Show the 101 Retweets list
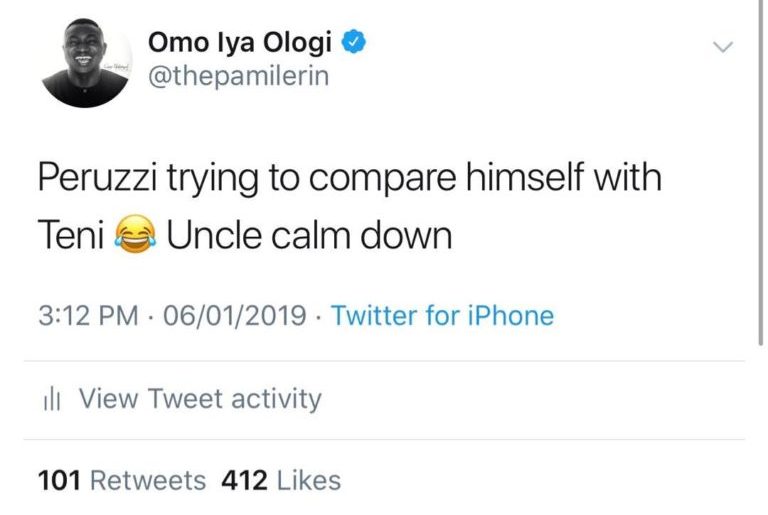Image resolution: width=768 pixels, height=515 pixels. [122, 481]
